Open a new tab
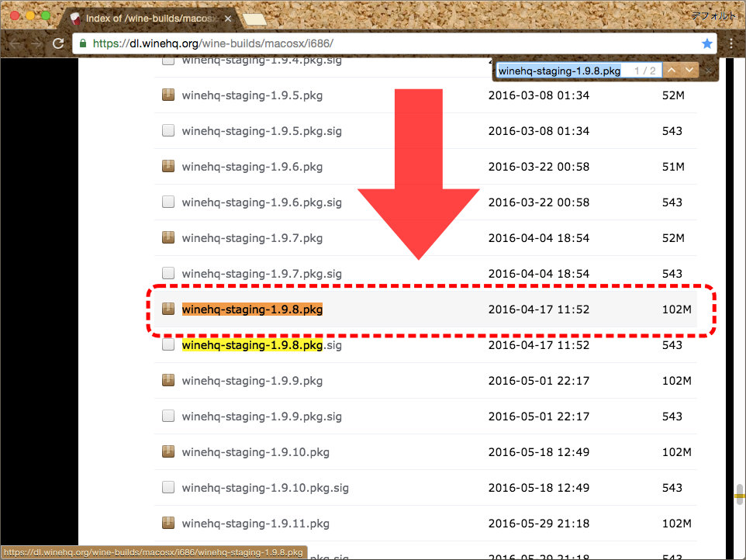The width and height of the screenshot is (746, 560). point(254,19)
